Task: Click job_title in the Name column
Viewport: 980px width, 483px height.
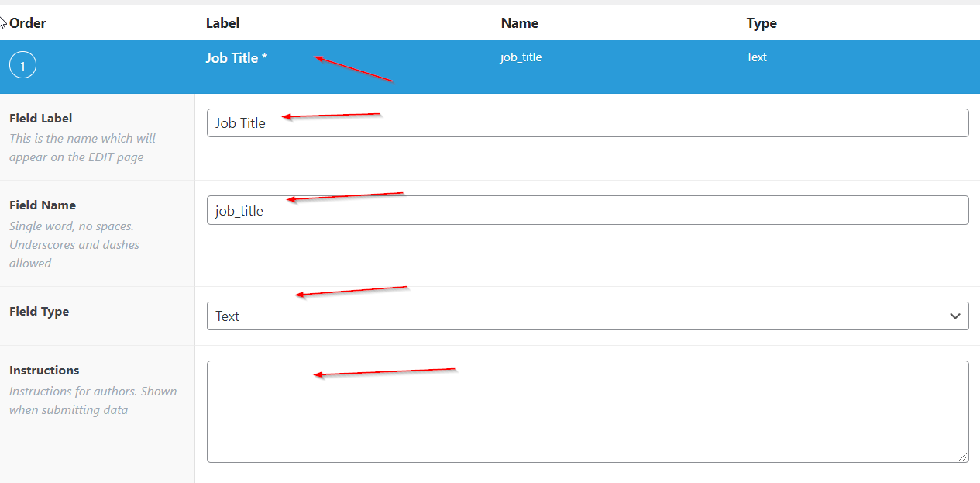Action: [x=521, y=57]
